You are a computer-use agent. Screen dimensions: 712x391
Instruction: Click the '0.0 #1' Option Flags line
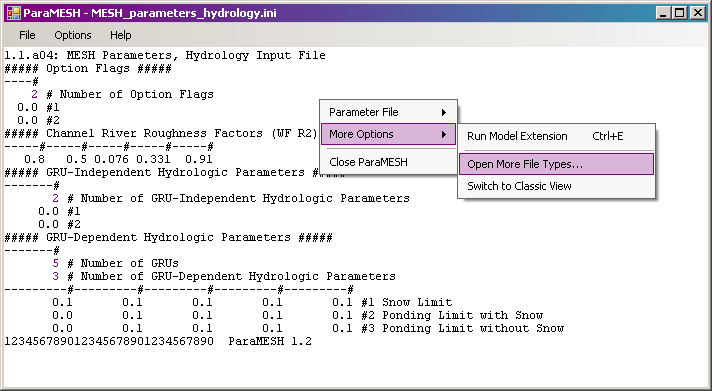coord(39,108)
